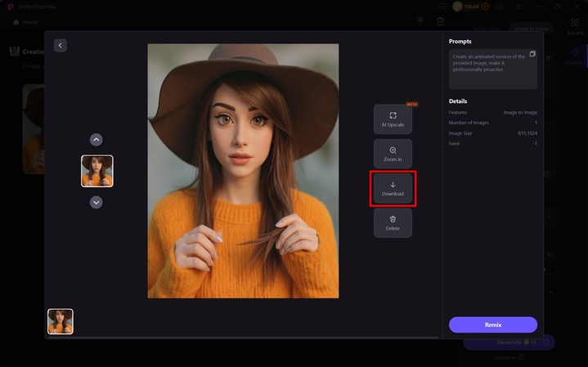Open the hamburger menu in title bar

(518, 7)
